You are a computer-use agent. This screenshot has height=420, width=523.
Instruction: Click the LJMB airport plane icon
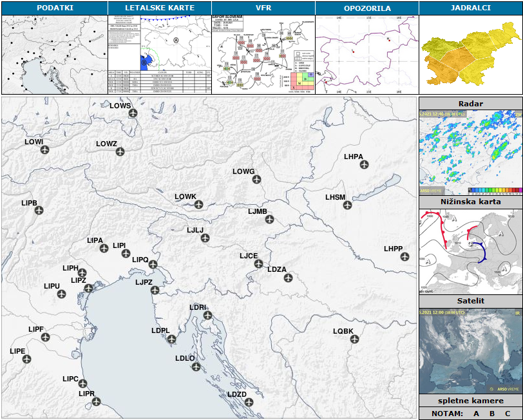point(269,220)
